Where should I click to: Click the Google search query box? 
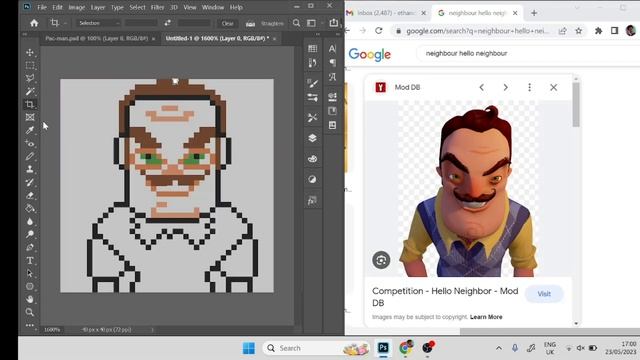[x=527, y=53]
